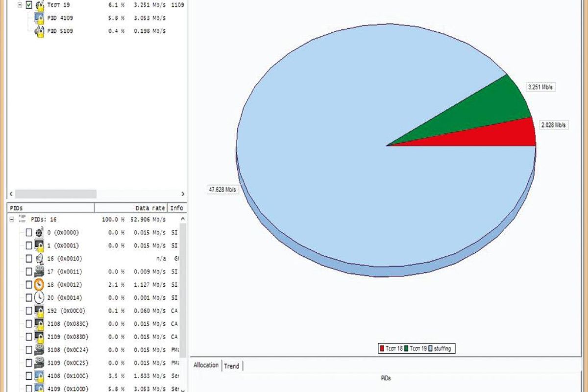Click the right arrow of horizontal scrollbar
This screenshot has width=588, height=392.
pos(183,194)
